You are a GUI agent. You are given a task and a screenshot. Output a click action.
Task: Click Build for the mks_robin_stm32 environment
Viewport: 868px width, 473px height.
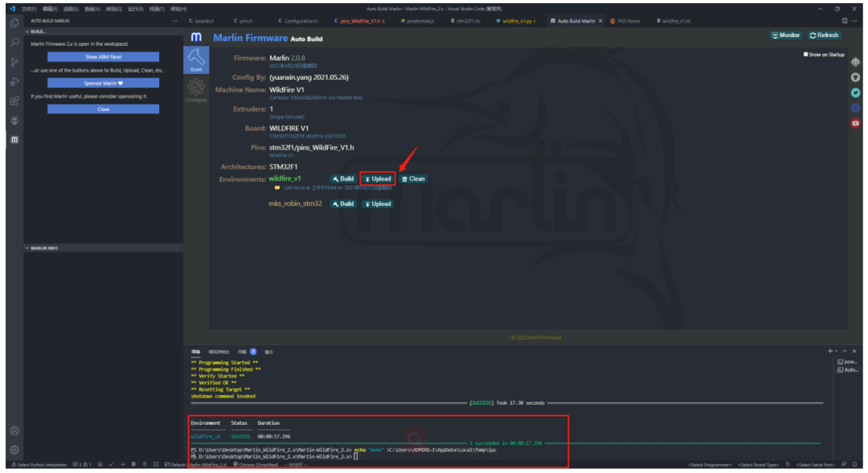click(343, 204)
